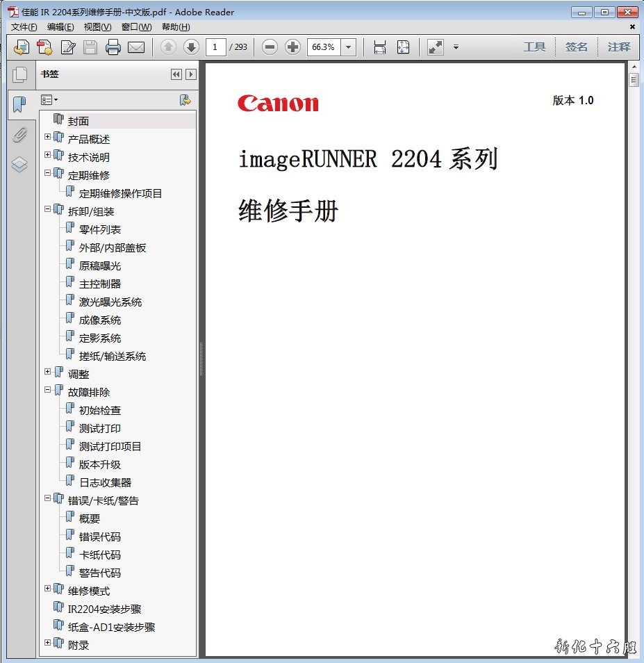Viewport: 644px width, 663px height.
Task: Click the Print file icon
Action: (113, 47)
